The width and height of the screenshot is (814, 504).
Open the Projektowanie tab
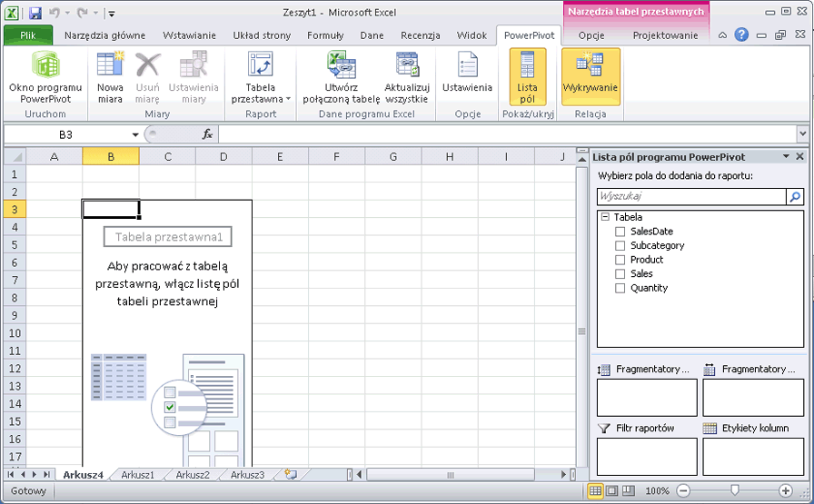click(665, 35)
